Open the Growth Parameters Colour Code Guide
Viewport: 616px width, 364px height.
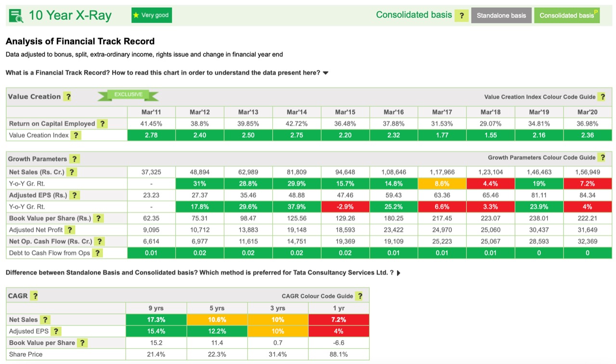[x=602, y=157]
